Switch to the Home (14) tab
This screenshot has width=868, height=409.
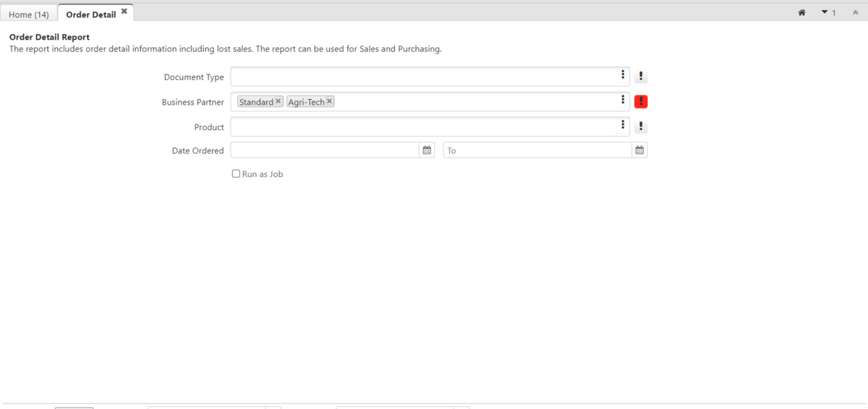pyautogui.click(x=29, y=14)
